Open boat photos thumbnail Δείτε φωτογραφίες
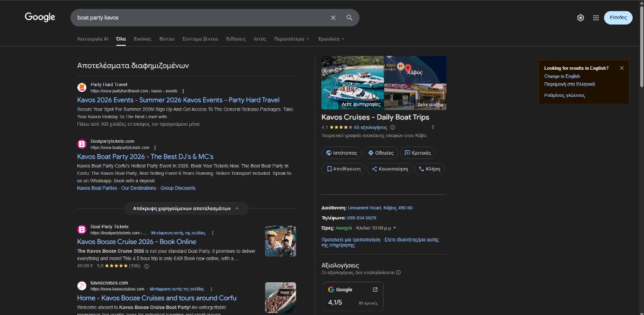 352,83
